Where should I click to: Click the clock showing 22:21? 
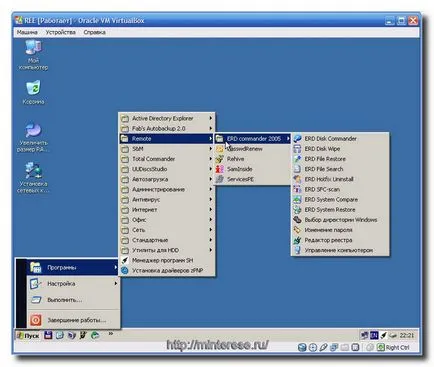pos(407,335)
